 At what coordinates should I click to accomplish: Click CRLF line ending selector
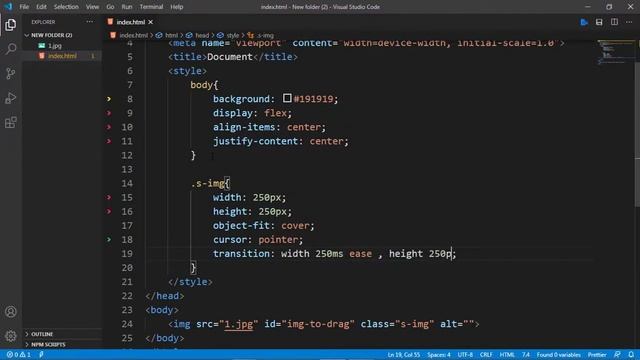pos(486,355)
